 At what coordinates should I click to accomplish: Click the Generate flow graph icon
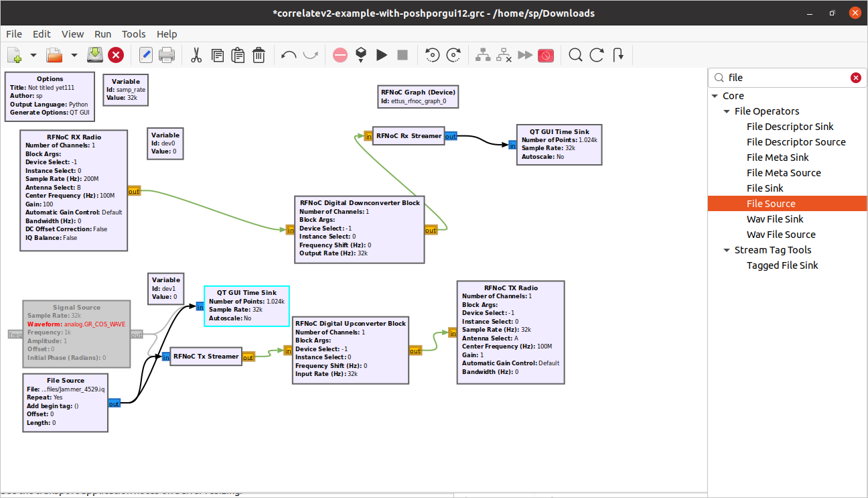tap(360, 55)
